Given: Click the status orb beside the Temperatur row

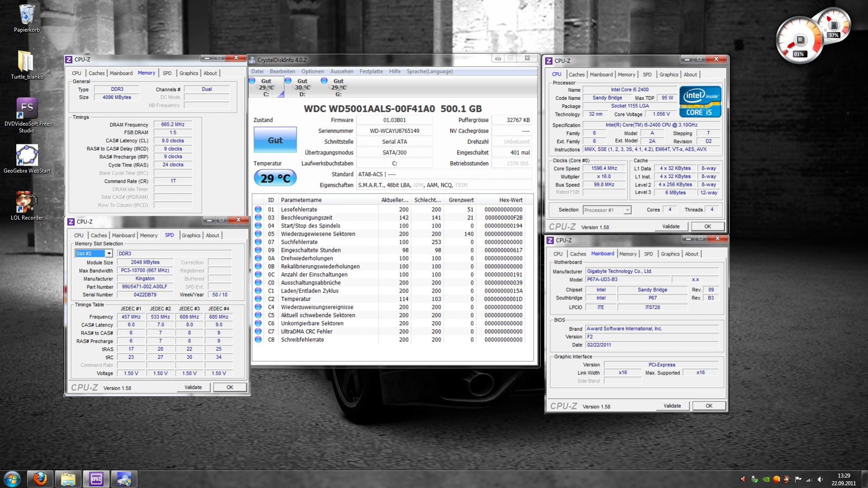Looking at the screenshot, I should [258, 299].
